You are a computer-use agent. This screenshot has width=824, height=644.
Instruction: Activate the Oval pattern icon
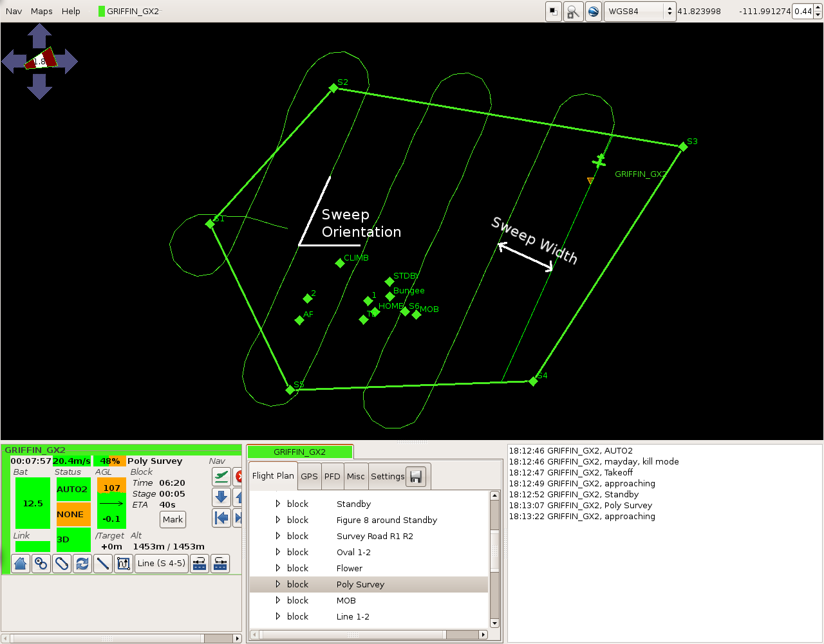tap(62, 564)
